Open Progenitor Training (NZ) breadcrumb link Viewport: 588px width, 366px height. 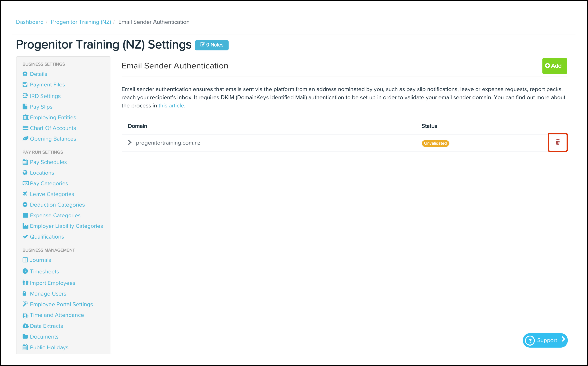tap(81, 22)
